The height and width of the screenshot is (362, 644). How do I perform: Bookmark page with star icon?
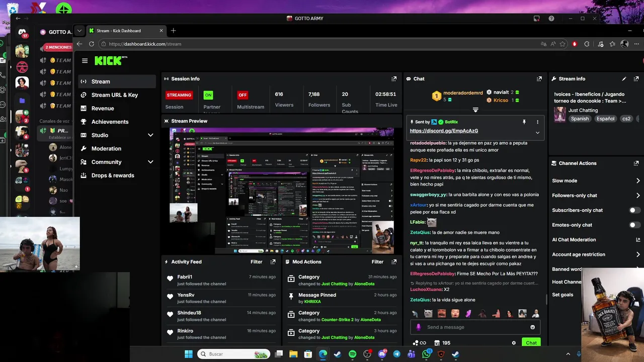[562, 44]
